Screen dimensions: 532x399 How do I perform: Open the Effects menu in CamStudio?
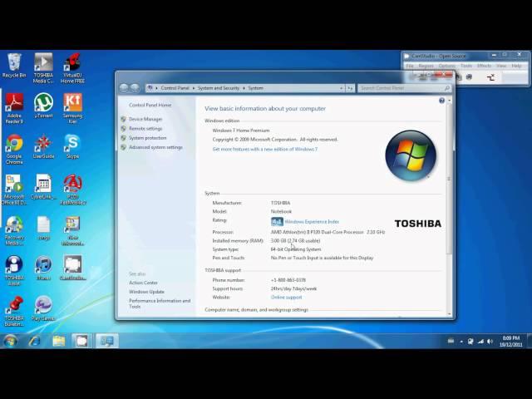pos(484,66)
